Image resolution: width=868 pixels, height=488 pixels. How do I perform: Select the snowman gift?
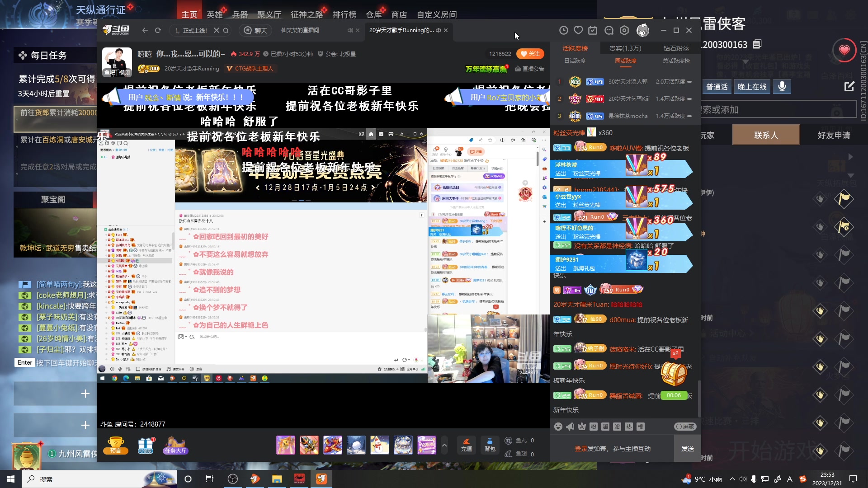(379, 445)
